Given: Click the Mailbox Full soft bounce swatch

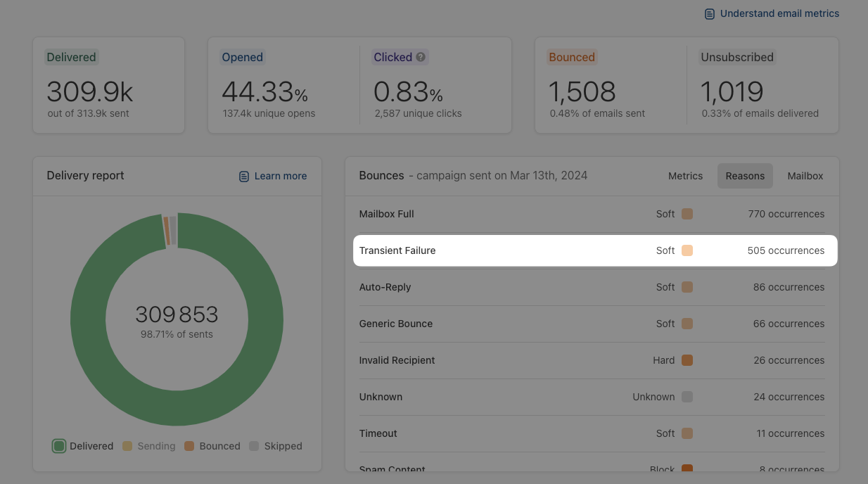Looking at the screenshot, I should pos(687,214).
